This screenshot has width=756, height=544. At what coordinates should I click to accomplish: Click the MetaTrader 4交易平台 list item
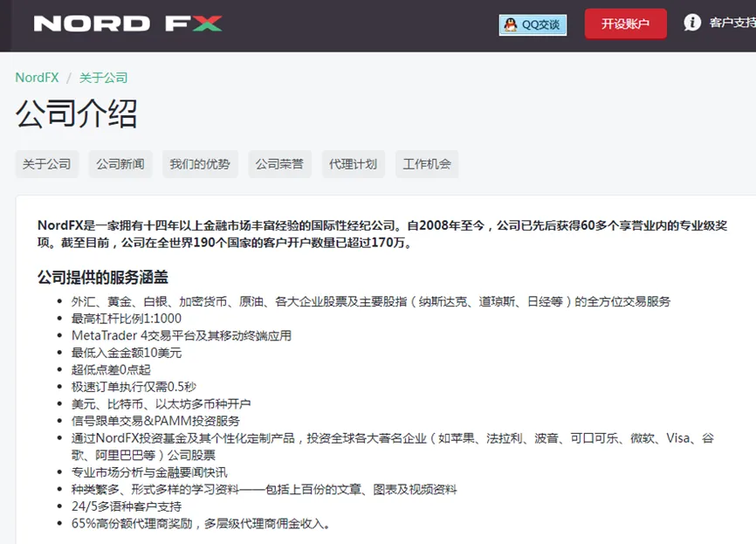click(182, 335)
